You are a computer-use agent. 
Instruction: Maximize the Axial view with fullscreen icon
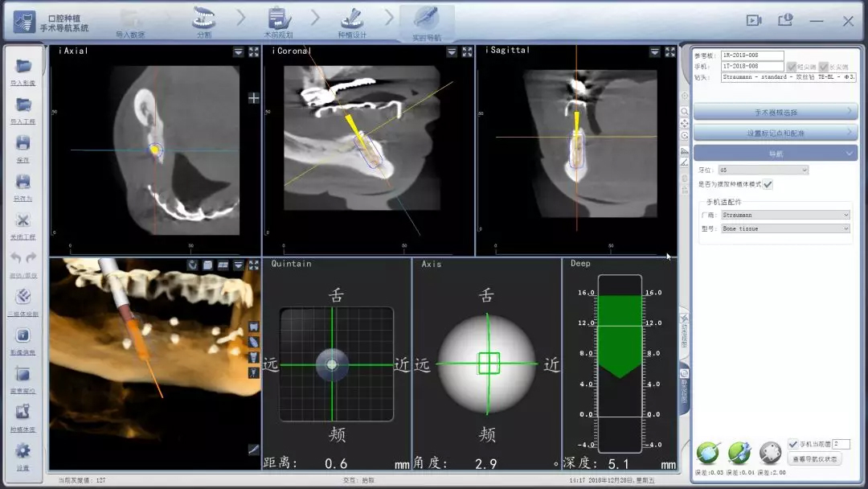point(254,51)
